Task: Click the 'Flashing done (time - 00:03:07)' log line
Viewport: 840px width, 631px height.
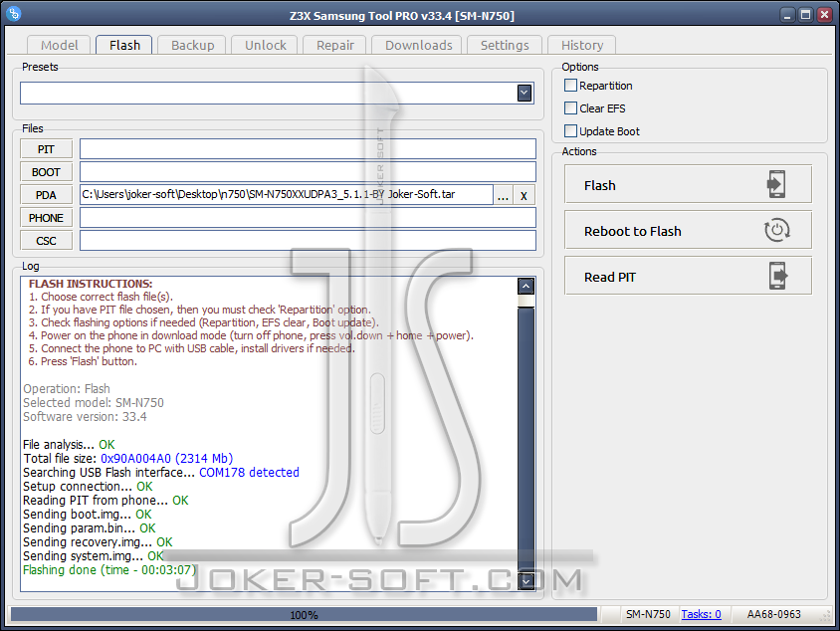Action: 109,570
